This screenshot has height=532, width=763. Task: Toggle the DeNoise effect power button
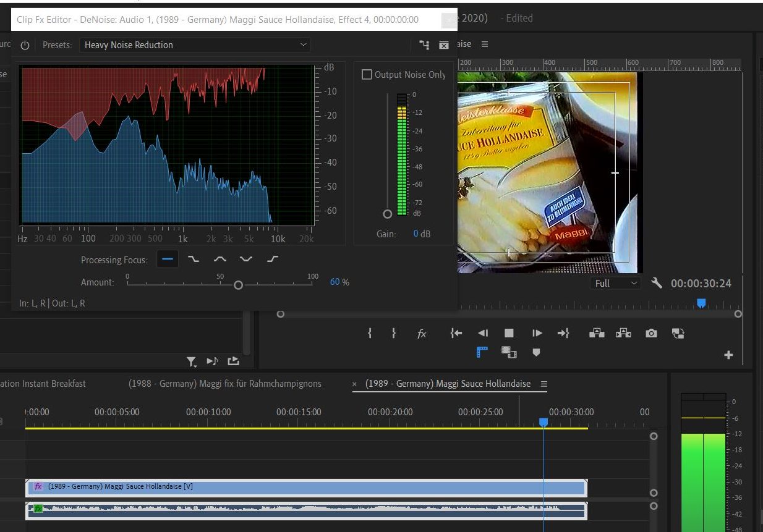pyautogui.click(x=25, y=45)
